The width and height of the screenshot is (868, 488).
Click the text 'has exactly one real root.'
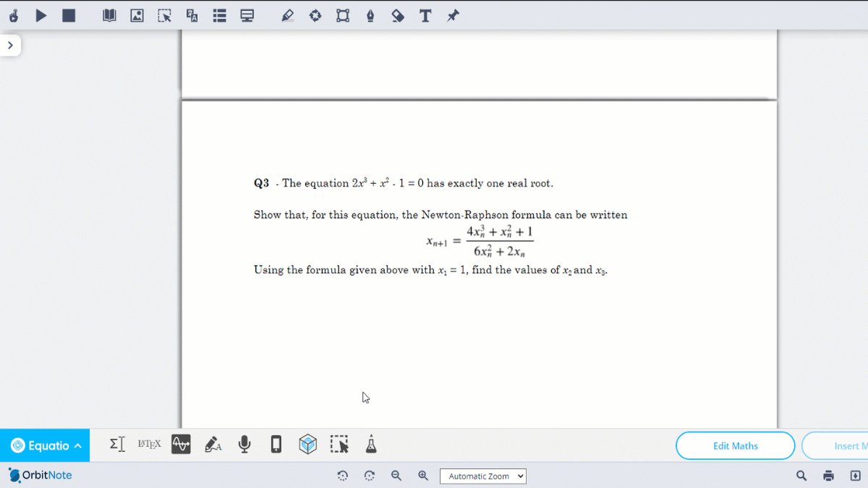(490, 183)
